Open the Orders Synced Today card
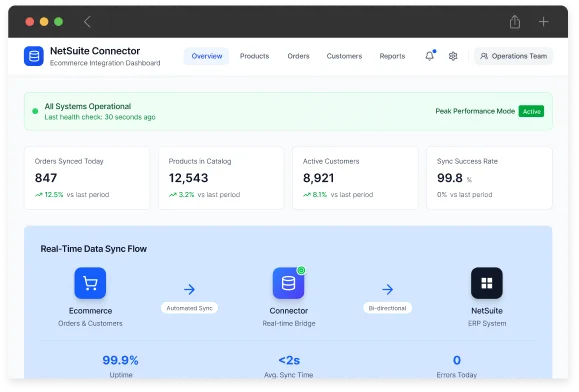This screenshot has width=579, height=392. (x=87, y=178)
